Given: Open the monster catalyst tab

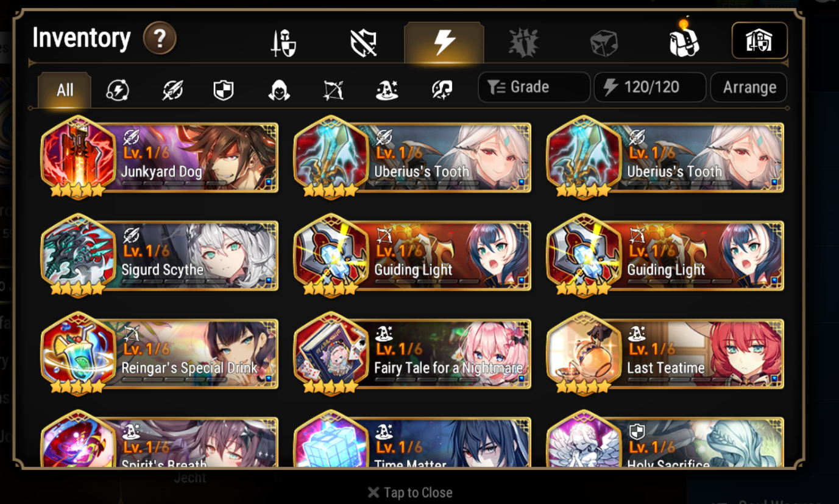Looking at the screenshot, I should point(523,43).
